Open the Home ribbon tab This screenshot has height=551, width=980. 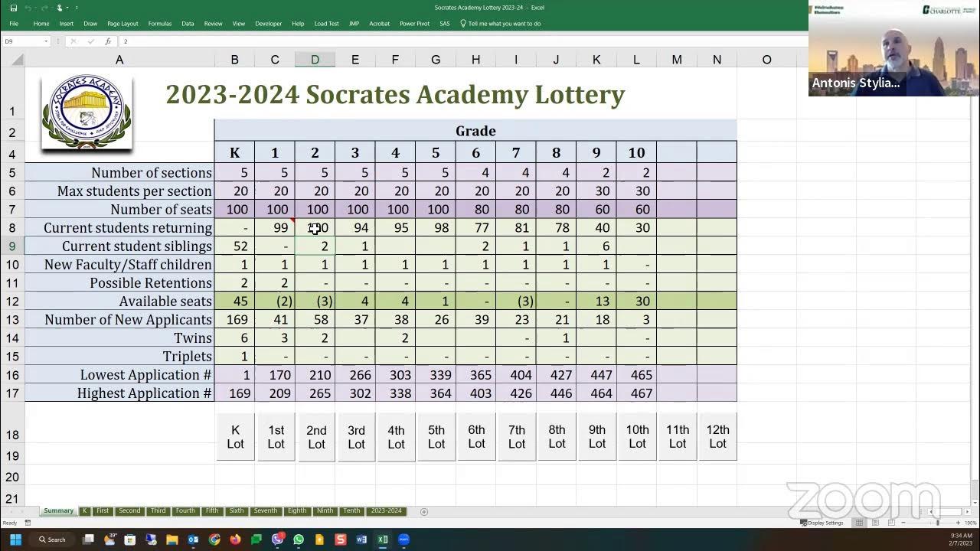pyautogui.click(x=41, y=24)
